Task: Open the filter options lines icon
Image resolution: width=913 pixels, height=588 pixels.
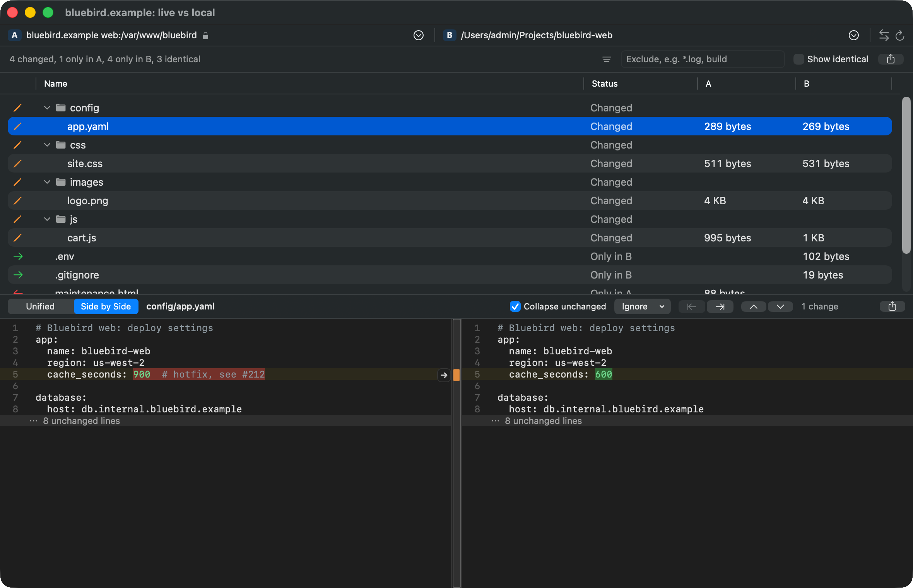Action: coord(607,59)
